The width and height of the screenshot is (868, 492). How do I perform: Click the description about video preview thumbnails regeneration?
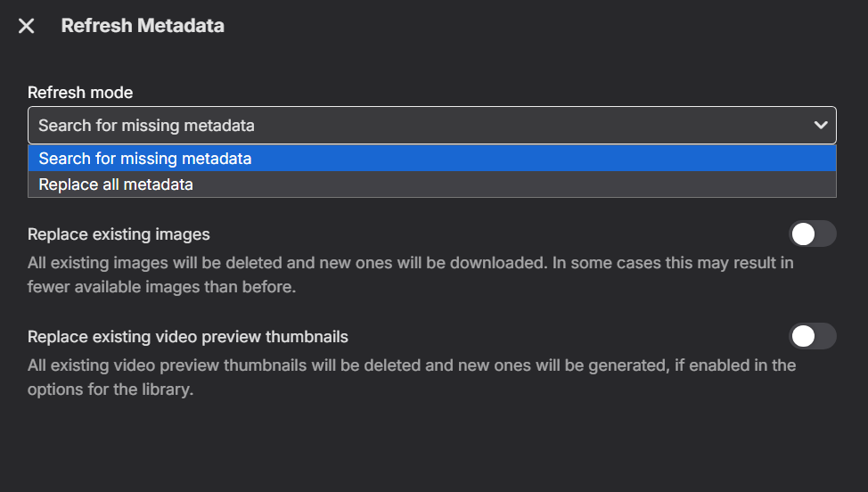point(412,377)
